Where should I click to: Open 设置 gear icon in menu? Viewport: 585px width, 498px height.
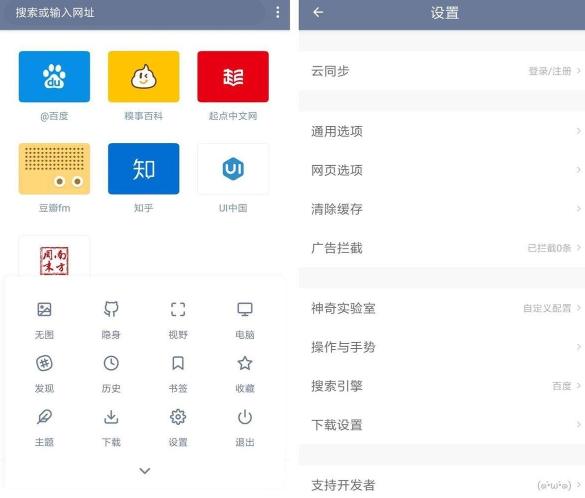tap(178, 417)
